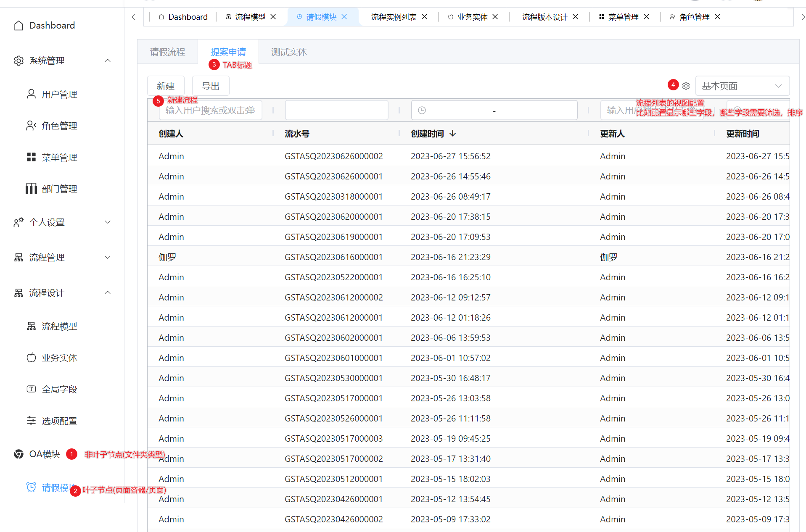
Task: Sort by 创建时间 descending arrow
Action: pos(453,134)
